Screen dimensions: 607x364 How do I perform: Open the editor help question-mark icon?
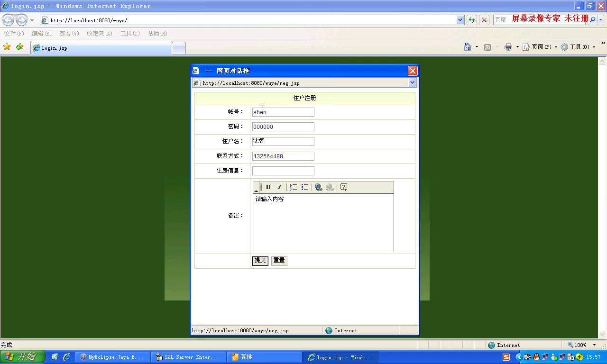tap(344, 187)
